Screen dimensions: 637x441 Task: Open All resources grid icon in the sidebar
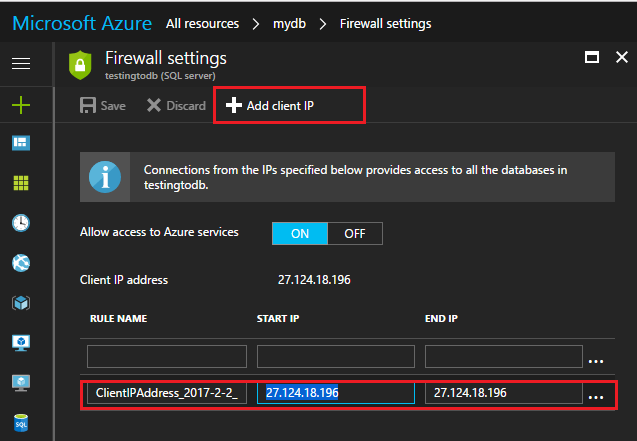coord(21,183)
